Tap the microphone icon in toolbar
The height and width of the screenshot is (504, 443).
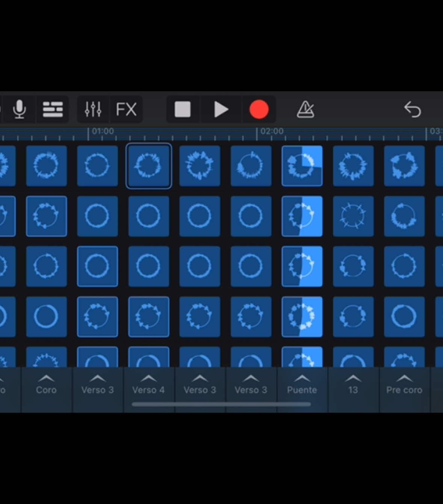[20, 110]
